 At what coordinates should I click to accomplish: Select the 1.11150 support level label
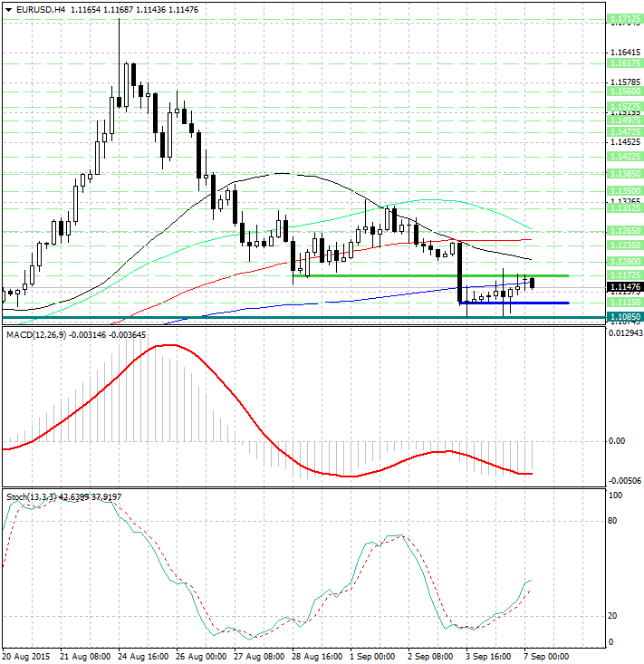[x=625, y=302]
